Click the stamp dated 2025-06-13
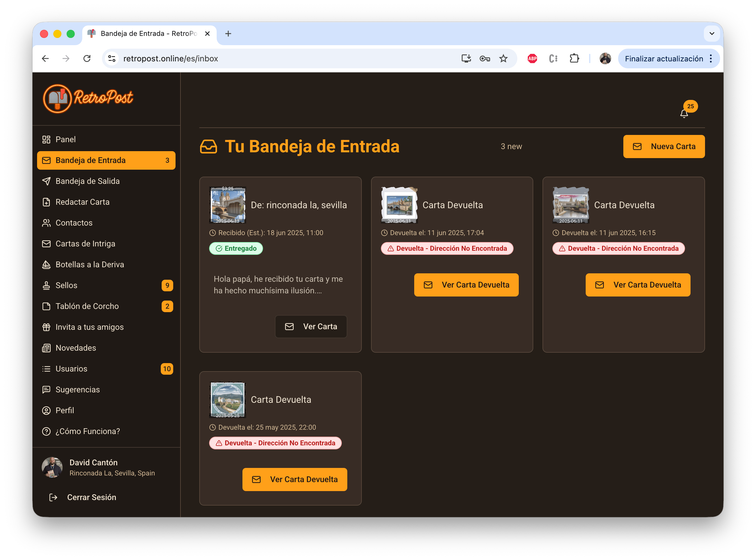 [227, 205]
